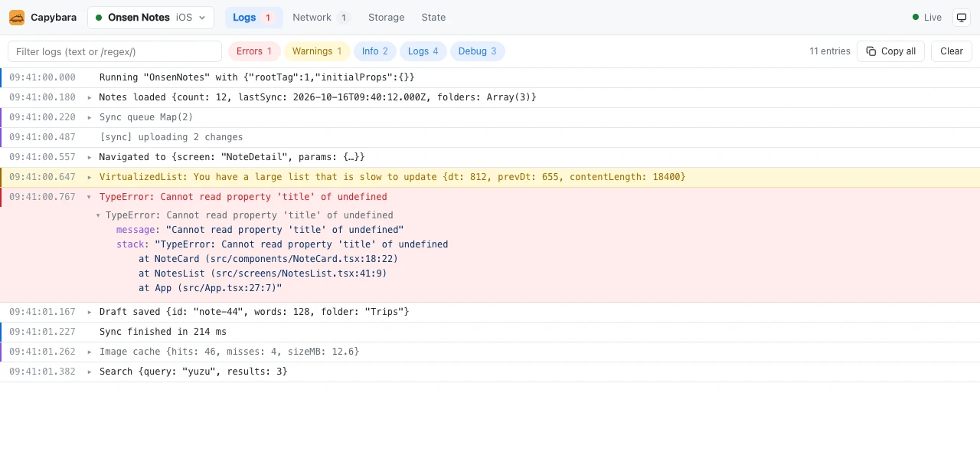Click the monitor display icon button
Screen dimensions: 980x475
[x=961, y=18]
